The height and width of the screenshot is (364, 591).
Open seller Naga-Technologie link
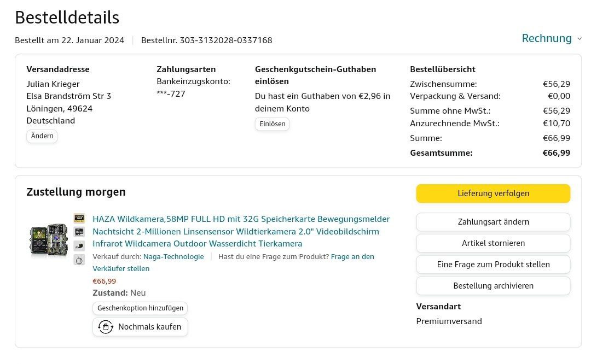[x=173, y=256]
